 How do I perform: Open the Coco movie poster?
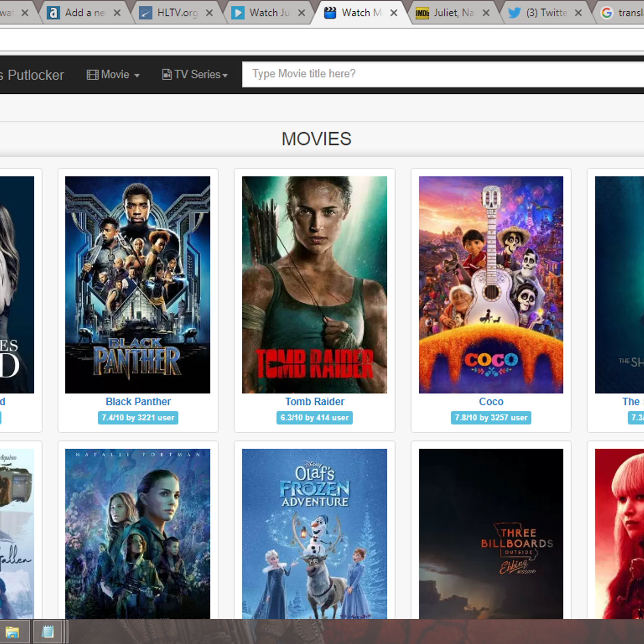pyautogui.click(x=491, y=285)
